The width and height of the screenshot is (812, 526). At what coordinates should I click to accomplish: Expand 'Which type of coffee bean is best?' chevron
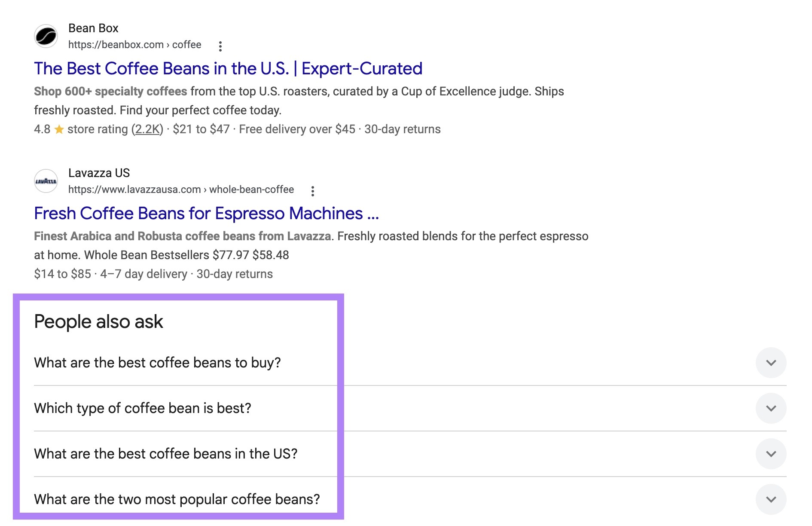[771, 408]
